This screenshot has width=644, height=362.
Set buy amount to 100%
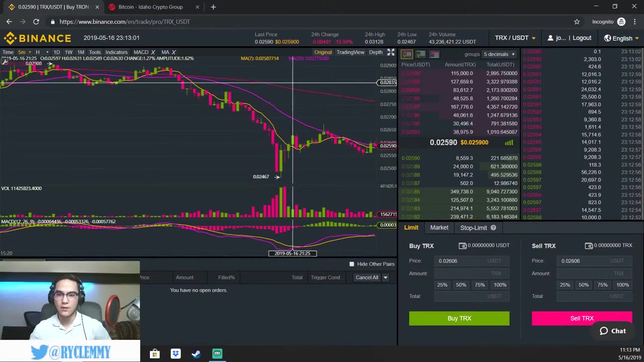500,285
